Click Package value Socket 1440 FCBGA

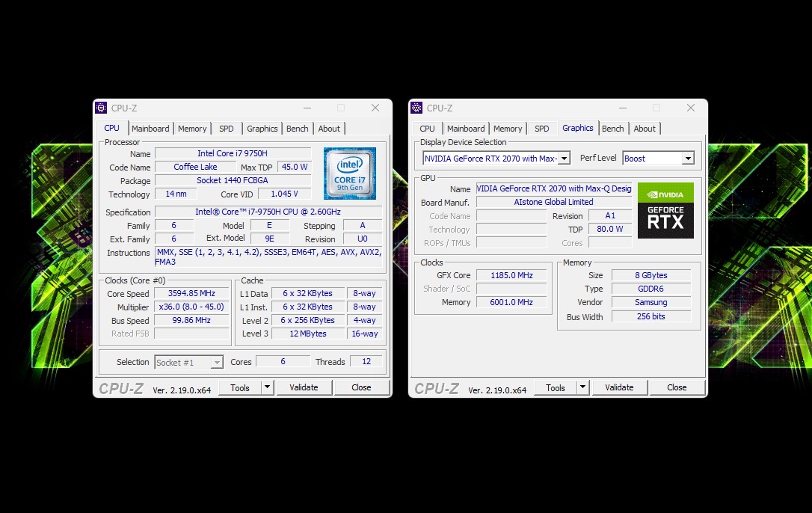click(233, 180)
